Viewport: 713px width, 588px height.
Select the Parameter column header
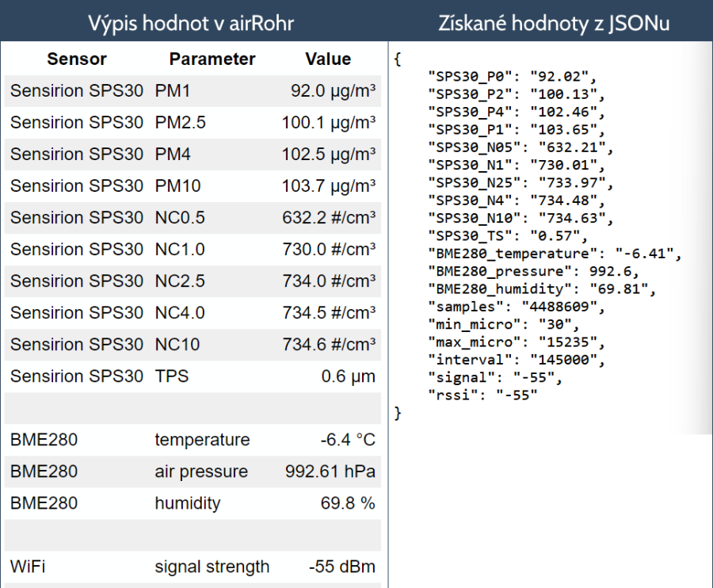click(x=212, y=59)
